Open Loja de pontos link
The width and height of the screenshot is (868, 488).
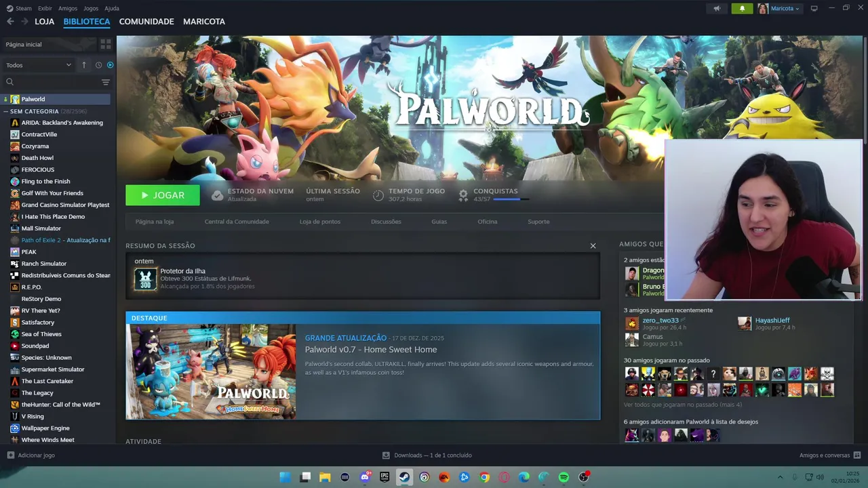(x=320, y=222)
